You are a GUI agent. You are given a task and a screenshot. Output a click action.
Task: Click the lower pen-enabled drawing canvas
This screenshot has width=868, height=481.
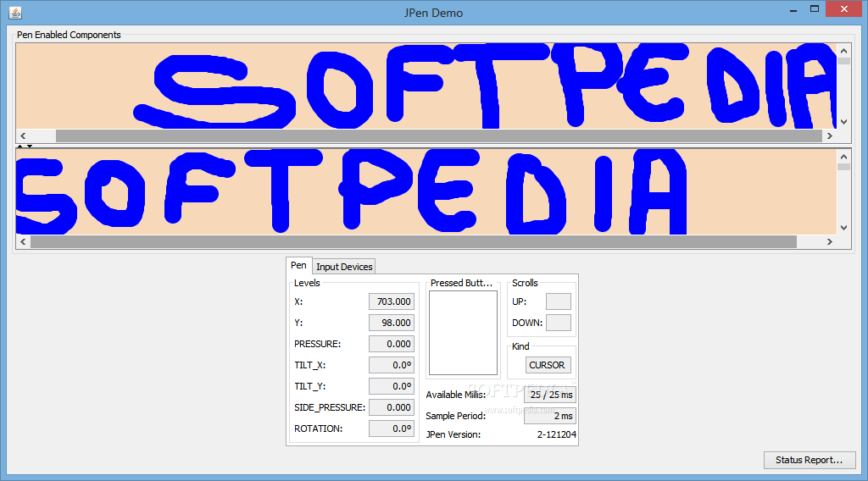click(x=426, y=192)
